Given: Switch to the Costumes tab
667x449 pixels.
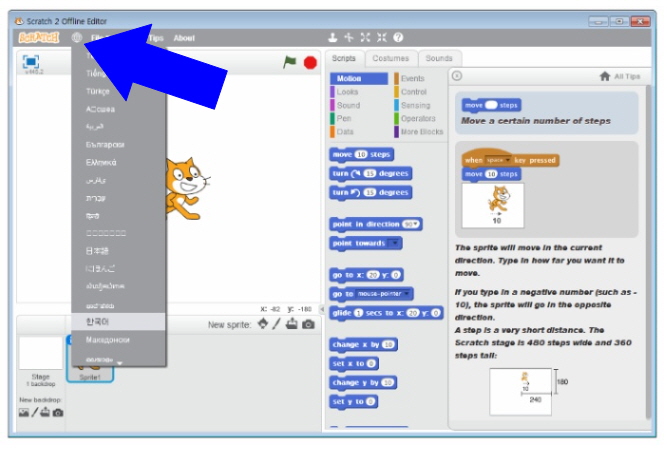Looking at the screenshot, I should point(391,59).
